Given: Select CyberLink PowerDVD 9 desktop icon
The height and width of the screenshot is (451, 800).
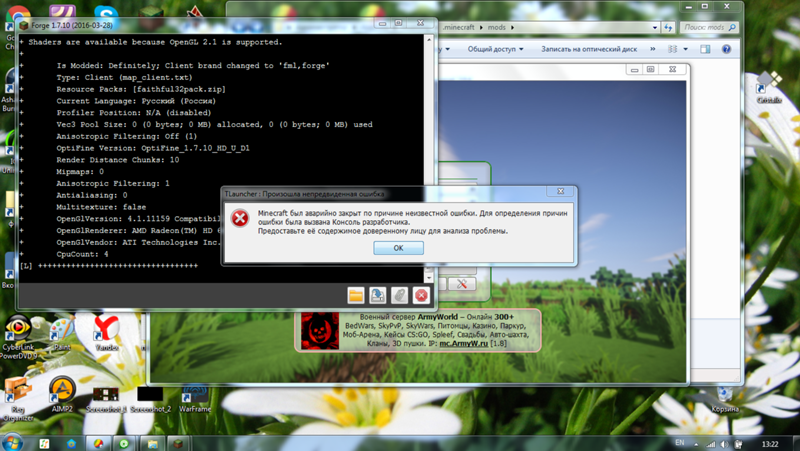Looking at the screenshot, I should click(x=18, y=337).
